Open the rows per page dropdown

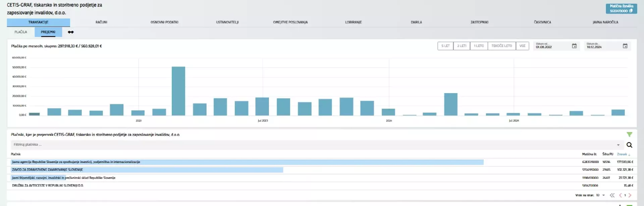tap(603, 195)
